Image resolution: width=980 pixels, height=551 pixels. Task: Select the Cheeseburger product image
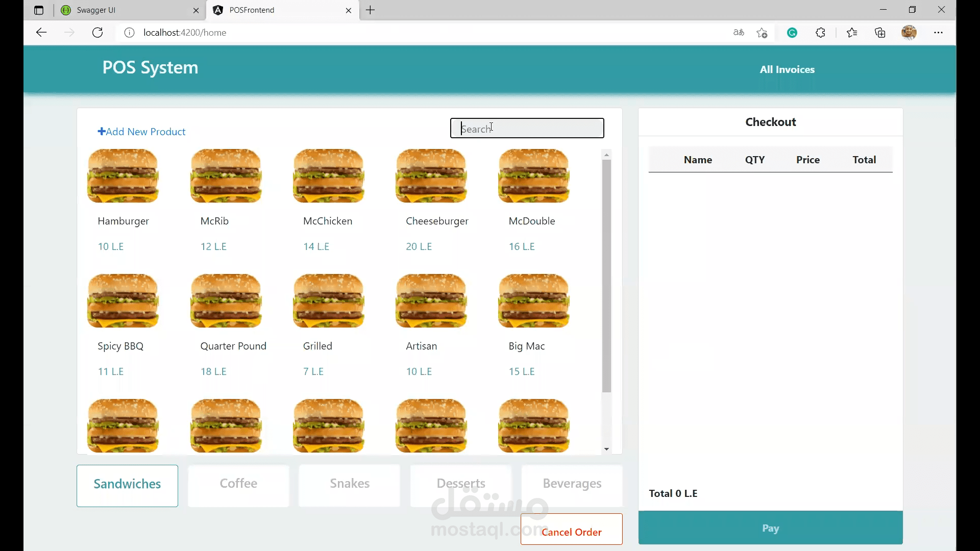click(431, 176)
